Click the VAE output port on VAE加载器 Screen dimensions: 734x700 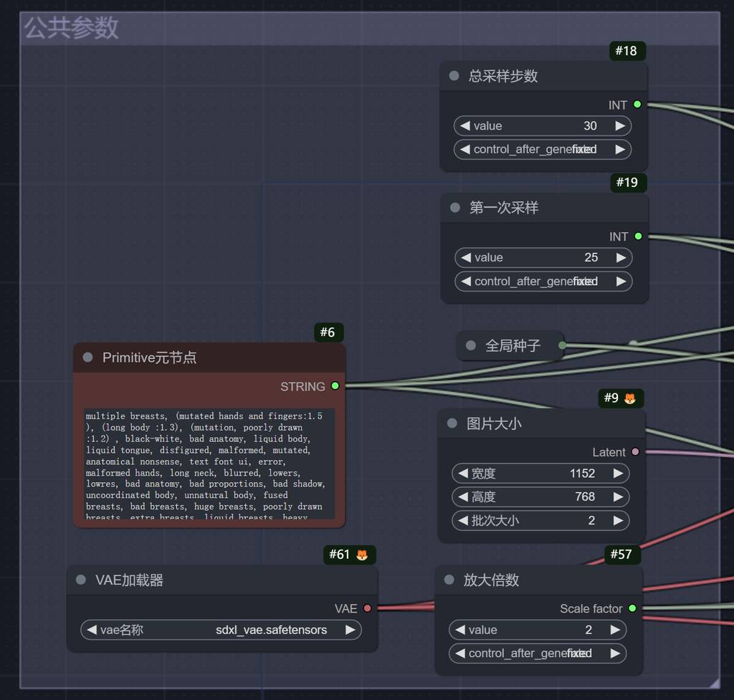367,608
